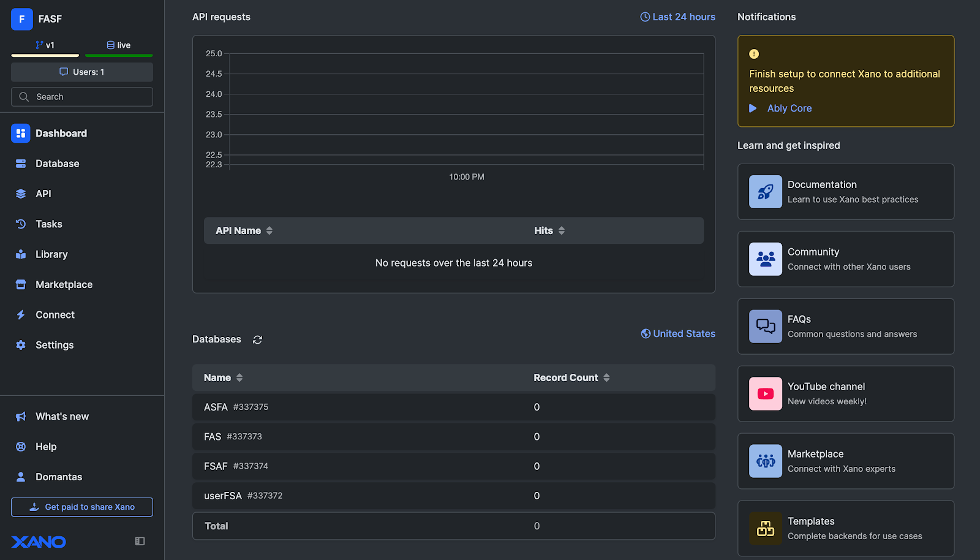Open the ASFA #337375 database row
980x560 pixels.
[x=454, y=407]
